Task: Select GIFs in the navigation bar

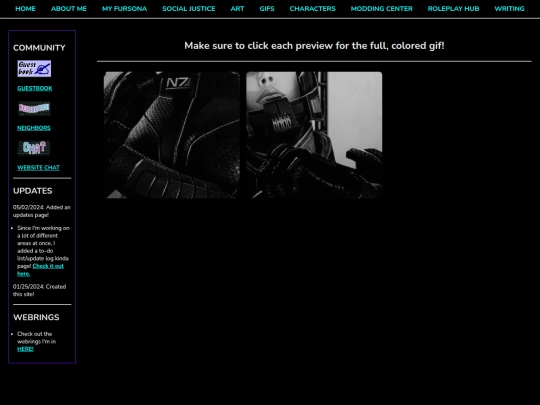Action: click(x=267, y=9)
